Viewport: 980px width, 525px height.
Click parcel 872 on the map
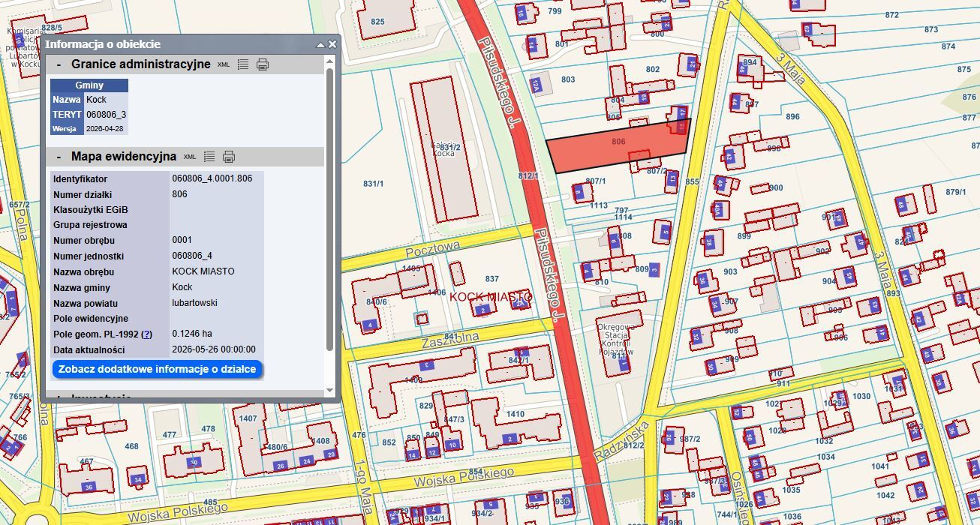[891, 15]
